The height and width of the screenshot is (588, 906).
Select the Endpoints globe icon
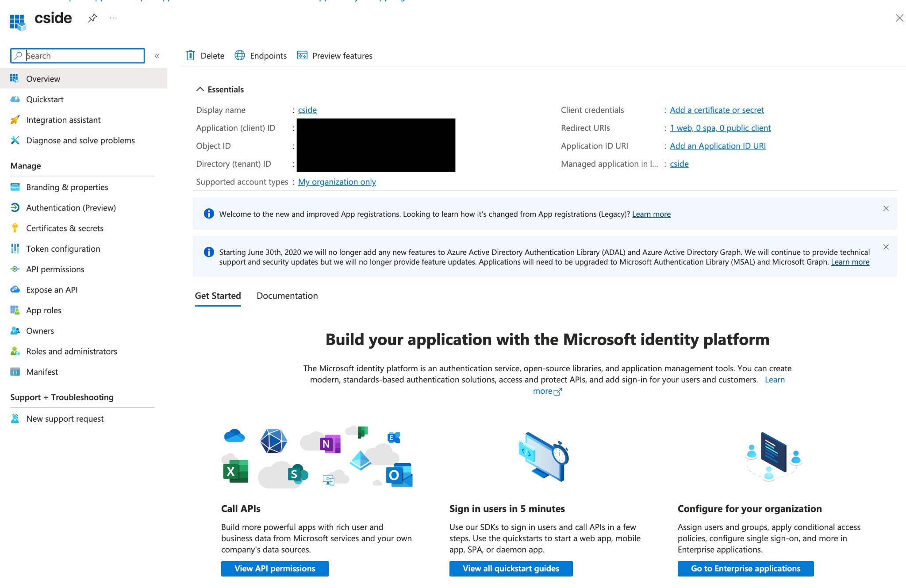point(240,55)
